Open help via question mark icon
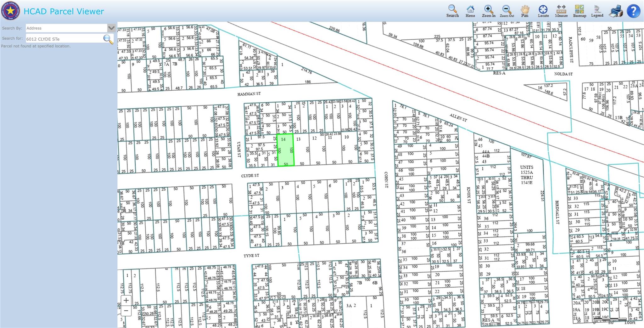The height and width of the screenshot is (328, 644). 633,11
